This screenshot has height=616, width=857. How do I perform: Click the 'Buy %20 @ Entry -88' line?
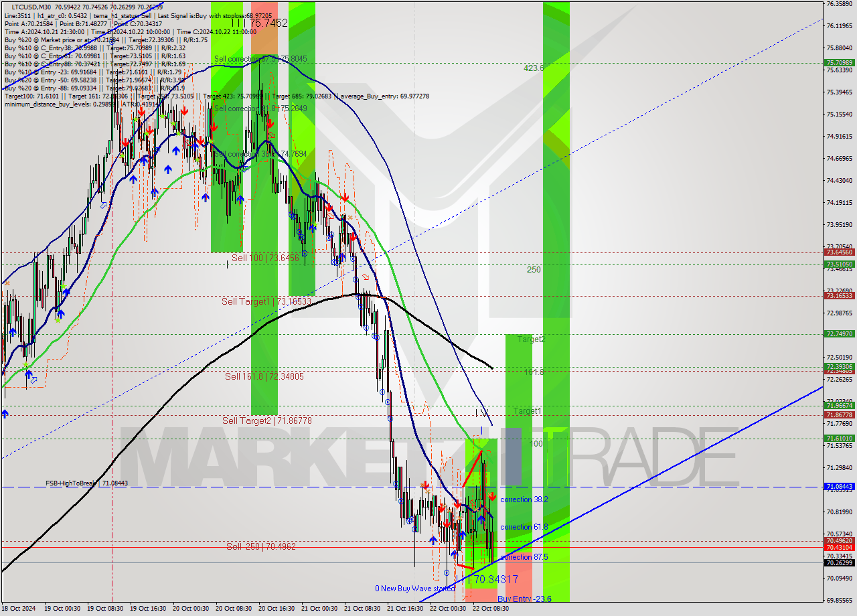(x=94, y=88)
